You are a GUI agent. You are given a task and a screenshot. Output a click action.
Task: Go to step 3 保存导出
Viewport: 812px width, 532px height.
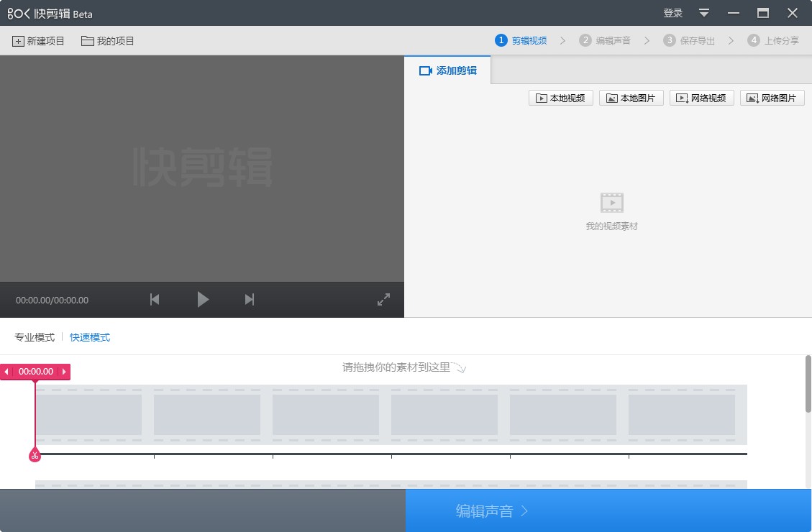tap(689, 40)
